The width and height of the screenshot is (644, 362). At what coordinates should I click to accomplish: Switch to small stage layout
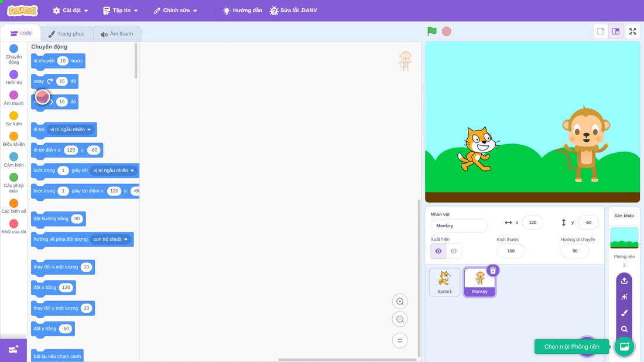[601, 31]
